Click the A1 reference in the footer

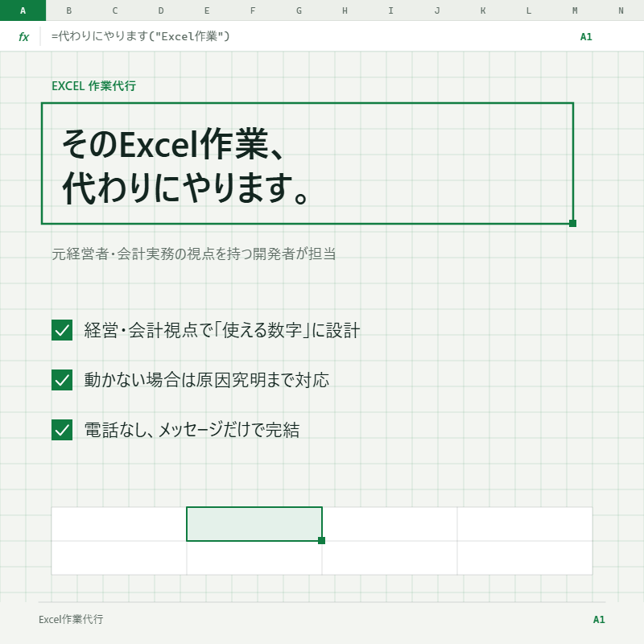pyautogui.click(x=599, y=620)
